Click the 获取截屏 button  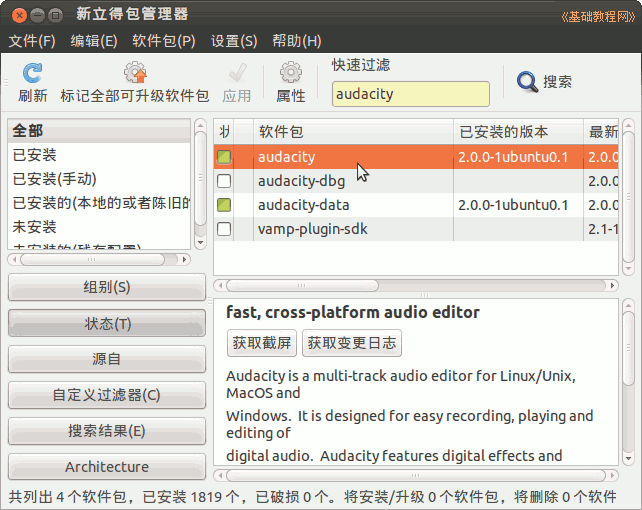click(262, 343)
